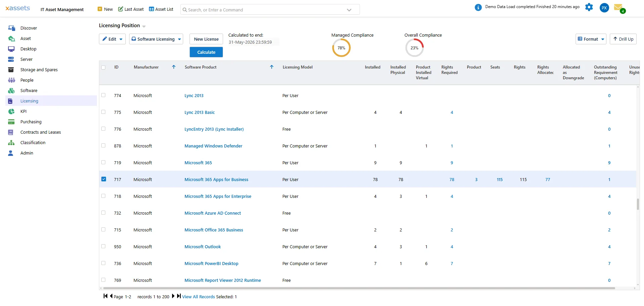644x306 pixels.
Task: Click the Admin user icon
Action: click(11, 153)
